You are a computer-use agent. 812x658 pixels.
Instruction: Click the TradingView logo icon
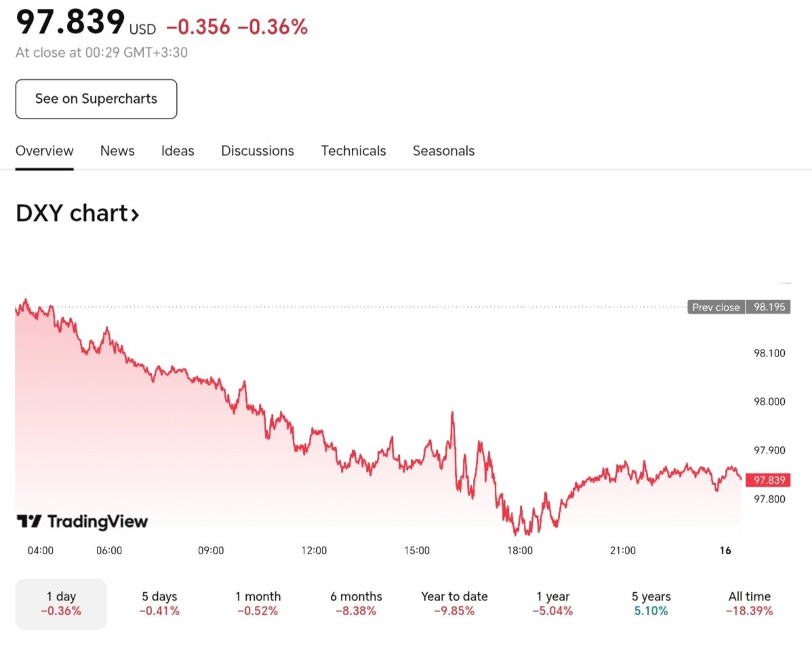[29, 521]
